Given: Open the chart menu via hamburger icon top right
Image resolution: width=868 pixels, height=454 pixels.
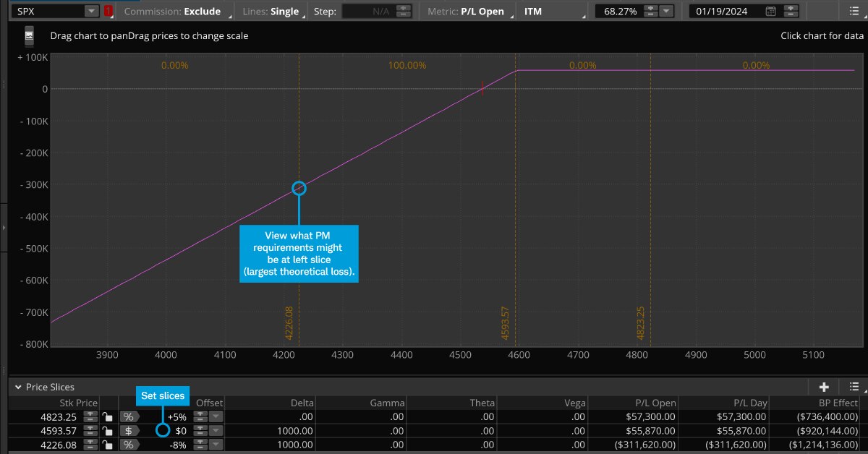Looking at the screenshot, I should pos(853,11).
